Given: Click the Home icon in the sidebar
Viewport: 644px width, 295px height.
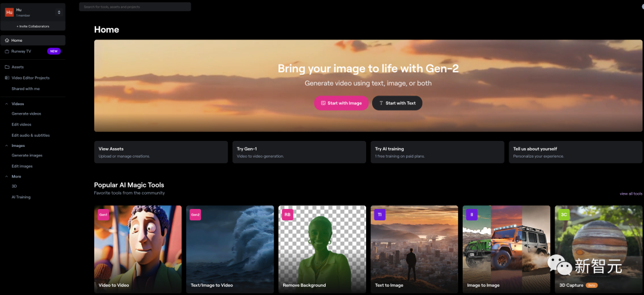Looking at the screenshot, I should pyautogui.click(x=7, y=41).
